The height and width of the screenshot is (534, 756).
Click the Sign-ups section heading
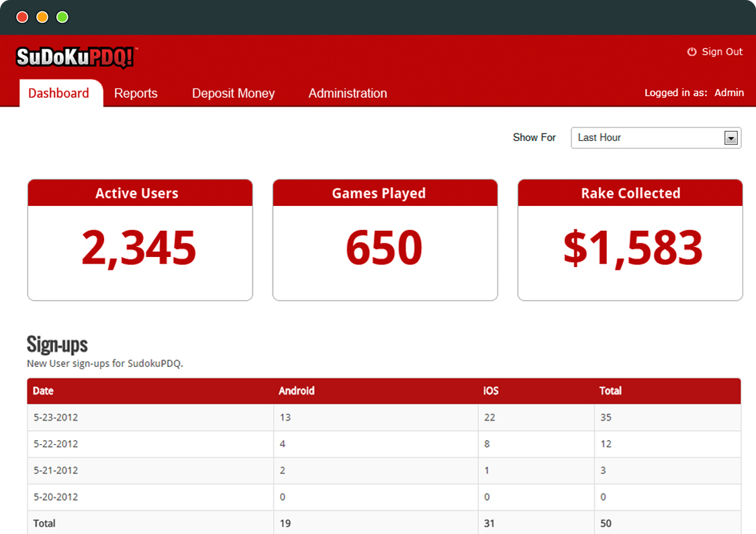tap(57, 344)
